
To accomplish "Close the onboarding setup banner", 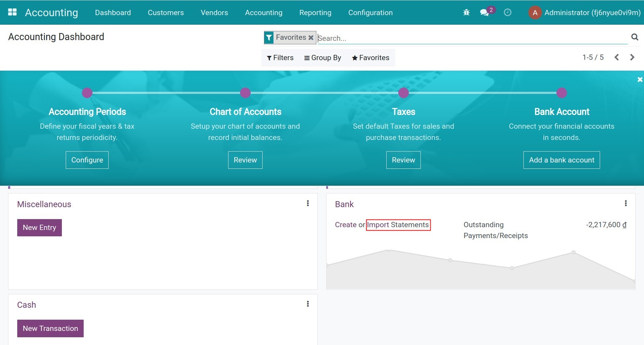I will pyautogui.click(x=640, y=80).
